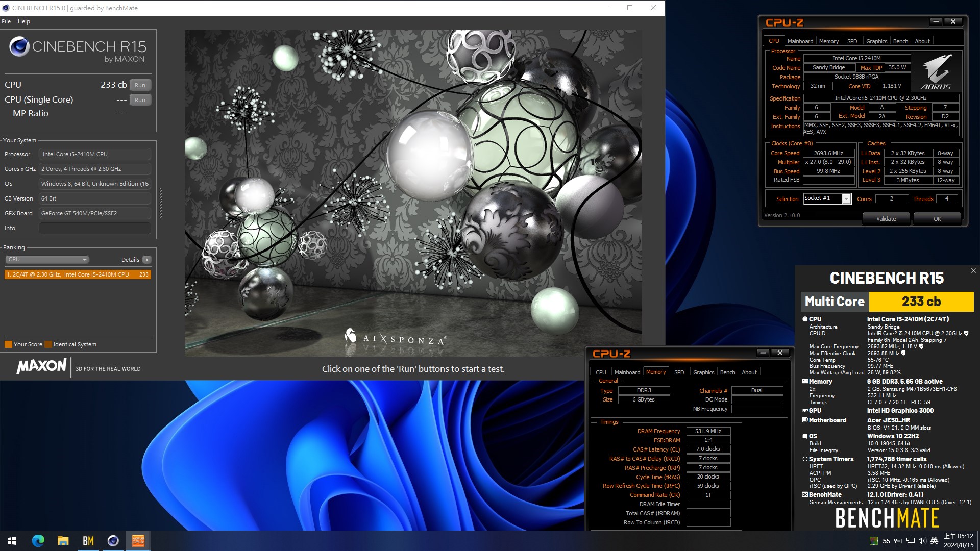980x551 pixels.
Task: Switch to Mainboard tab in upper CPU-Z
Action: click(800, 41)
